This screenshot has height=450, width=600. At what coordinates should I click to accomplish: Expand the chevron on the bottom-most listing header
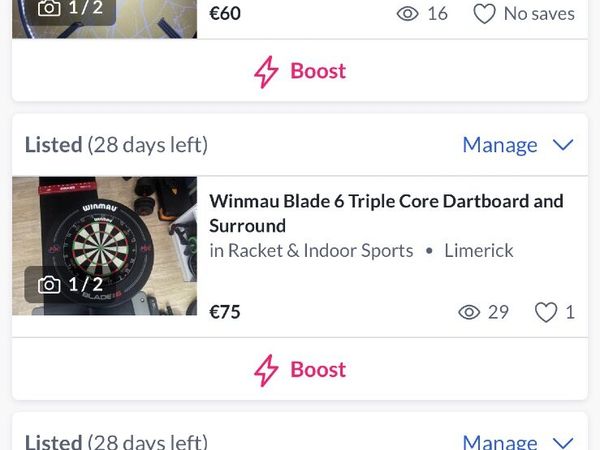[563, 441]
